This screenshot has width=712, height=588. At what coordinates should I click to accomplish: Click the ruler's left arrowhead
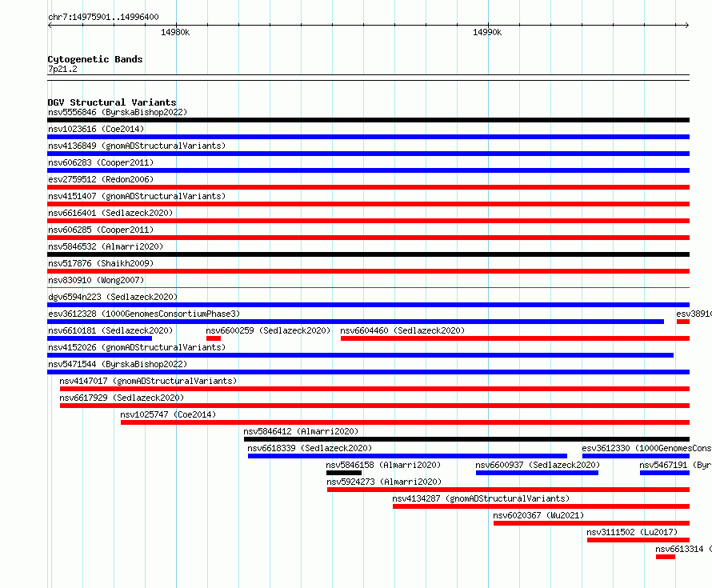point(50,25)
